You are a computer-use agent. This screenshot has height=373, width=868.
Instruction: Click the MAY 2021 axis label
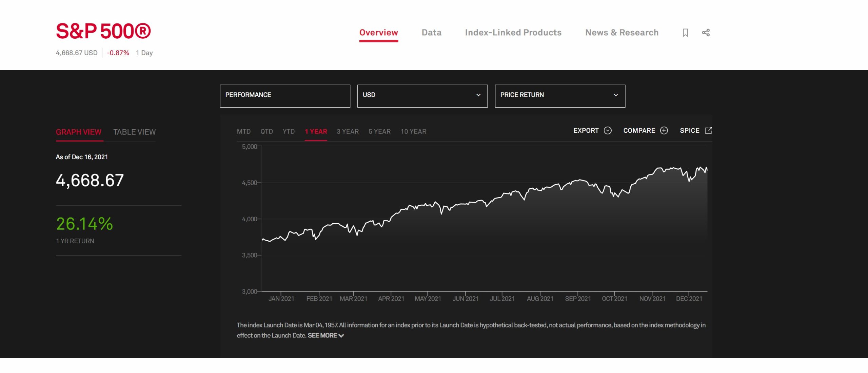(428, 299)
